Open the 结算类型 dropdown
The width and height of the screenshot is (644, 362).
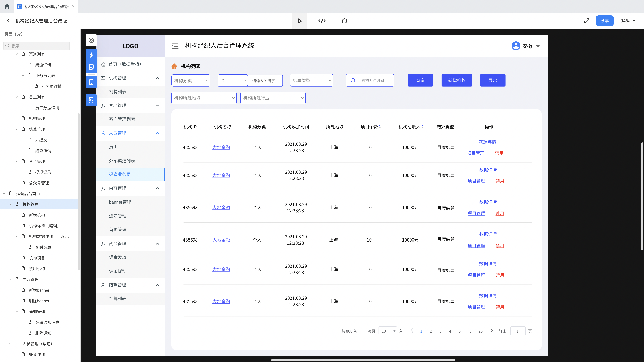[311, 80]
